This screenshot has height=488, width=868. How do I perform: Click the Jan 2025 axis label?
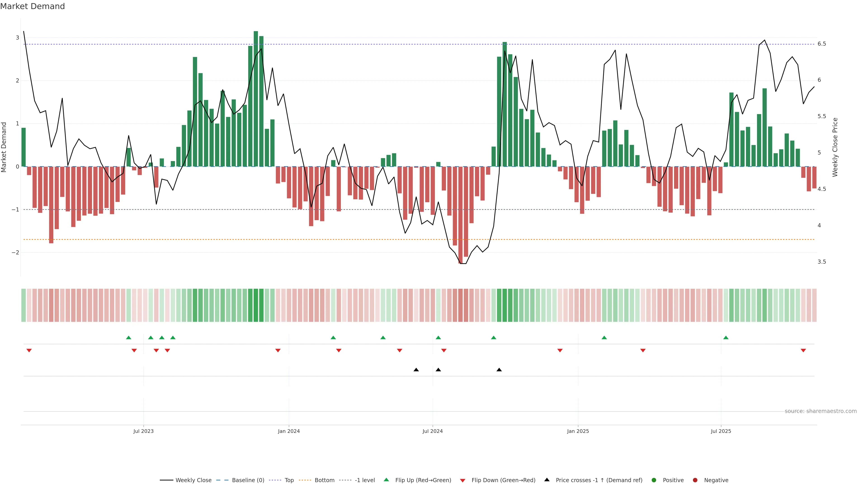(578, 431)
